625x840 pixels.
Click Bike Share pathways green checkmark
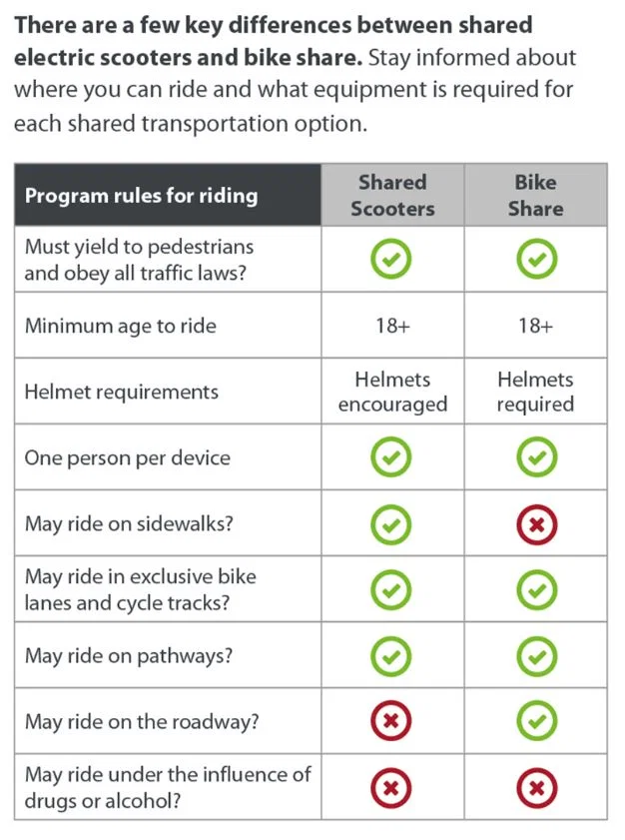tap(535, 656)
